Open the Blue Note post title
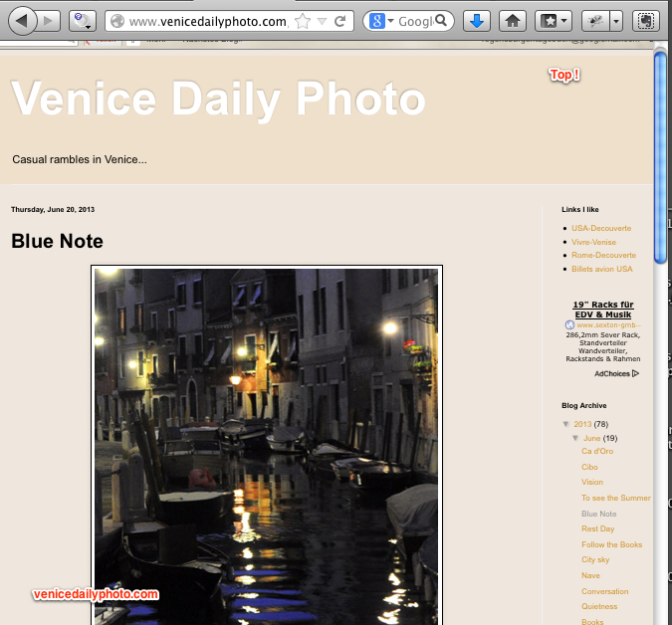Viewport: 672px width, 625px height. 57,241
